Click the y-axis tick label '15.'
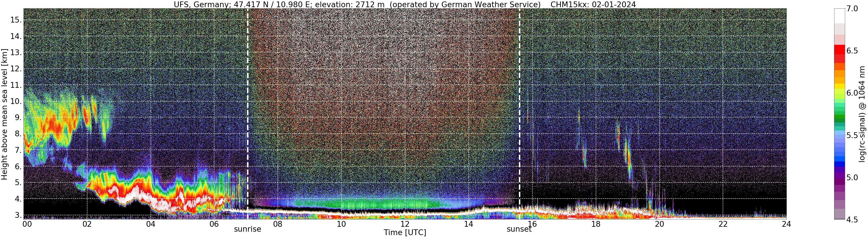Viewport: 868px width, 238px height. pyautogui.click(x=16, y=20)
